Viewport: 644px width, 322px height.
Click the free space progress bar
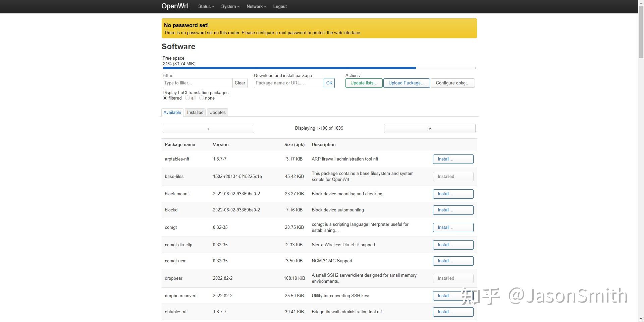click(x=319, y=68)
